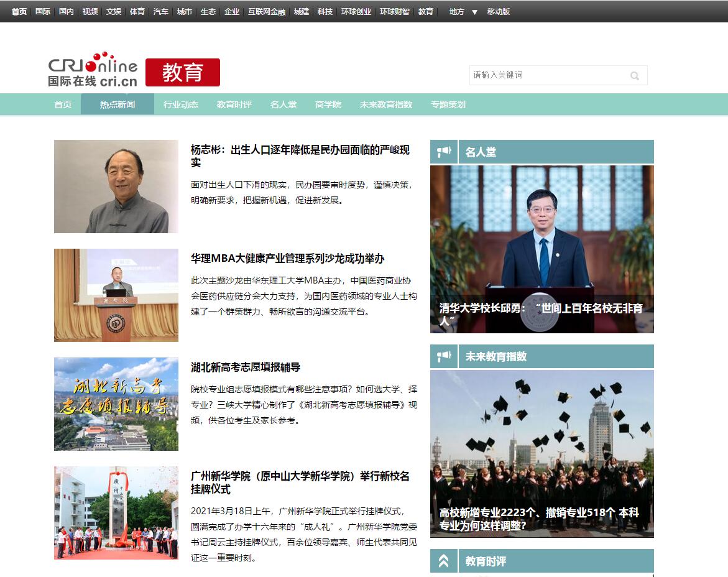Screen dimensions: 728x577
Task: Open the 湖北新高考志愿填报辅导 article
Action: (245, 367)
